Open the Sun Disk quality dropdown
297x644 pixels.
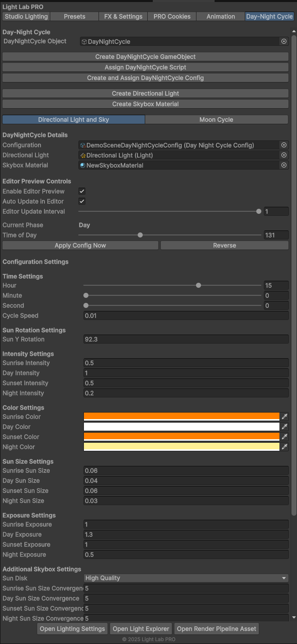click(x=186, y=578)
